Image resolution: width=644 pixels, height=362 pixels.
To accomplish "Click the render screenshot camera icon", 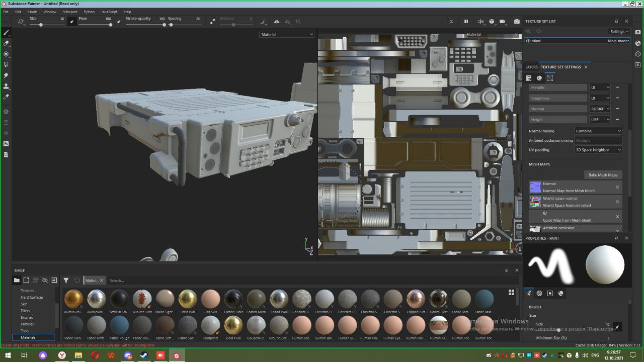I will tap(517, 22).
